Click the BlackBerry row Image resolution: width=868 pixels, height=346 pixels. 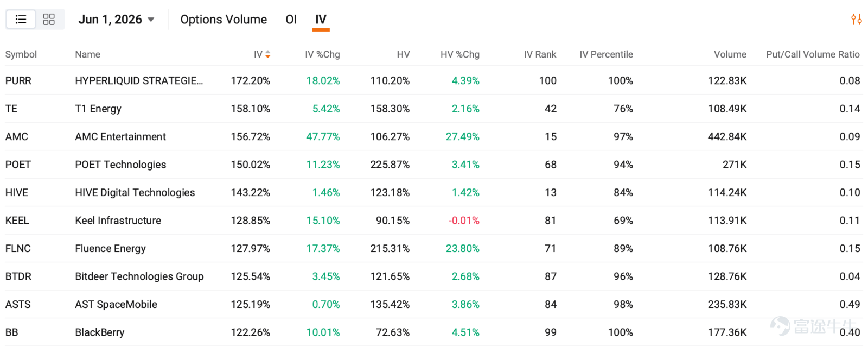coord(434,332)
